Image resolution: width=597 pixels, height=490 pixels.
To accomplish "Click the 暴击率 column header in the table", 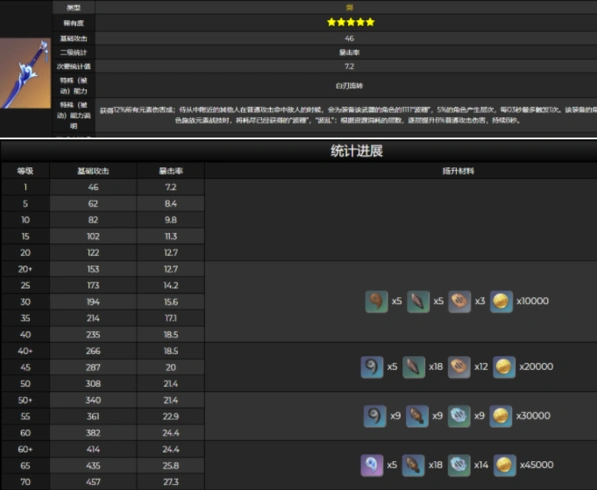I will tap(171, 171).
